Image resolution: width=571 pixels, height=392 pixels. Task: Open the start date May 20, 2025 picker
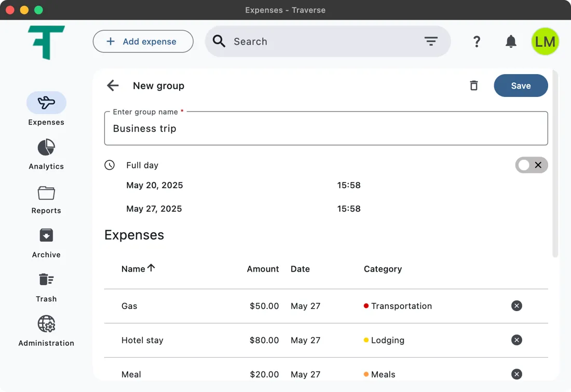click(155, 185)
